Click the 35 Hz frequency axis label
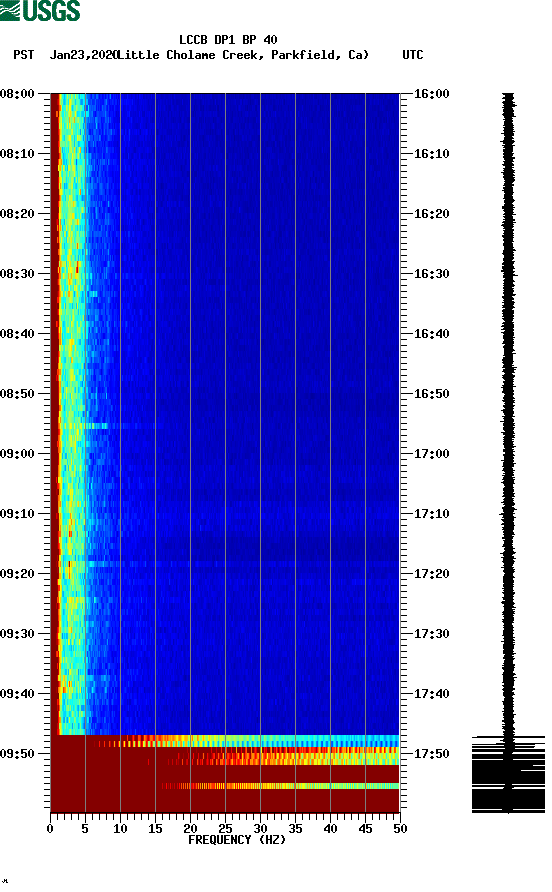 pos(295,829)
